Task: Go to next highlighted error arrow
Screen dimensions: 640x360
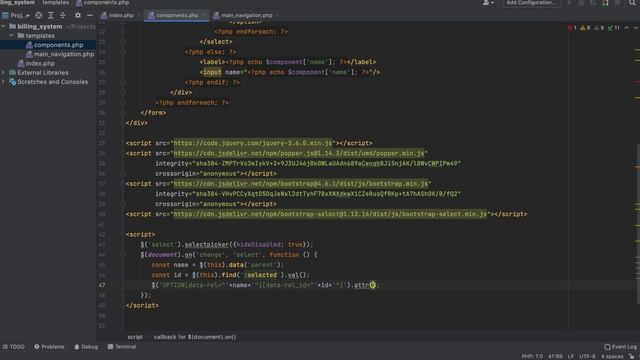Action: [x=636, y=28]
